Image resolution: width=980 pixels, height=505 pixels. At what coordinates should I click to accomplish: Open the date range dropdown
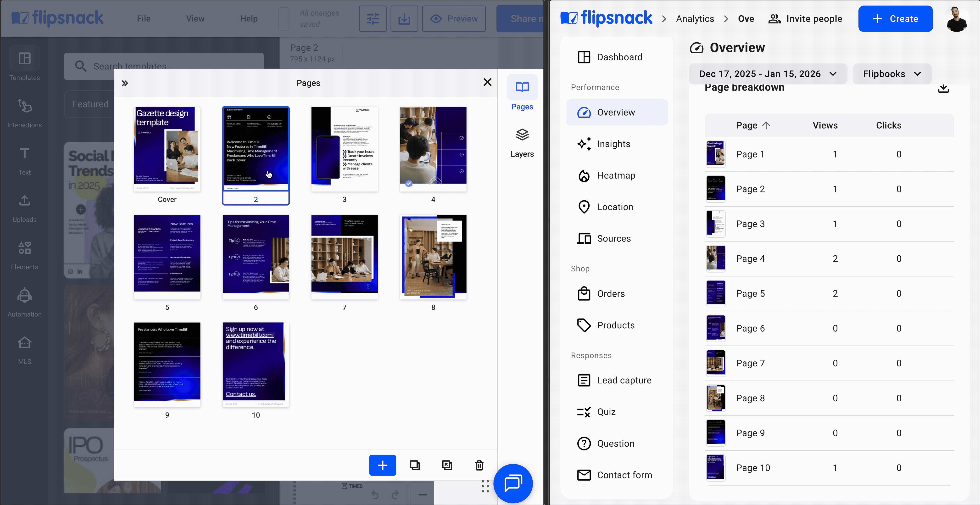point(767,74)
